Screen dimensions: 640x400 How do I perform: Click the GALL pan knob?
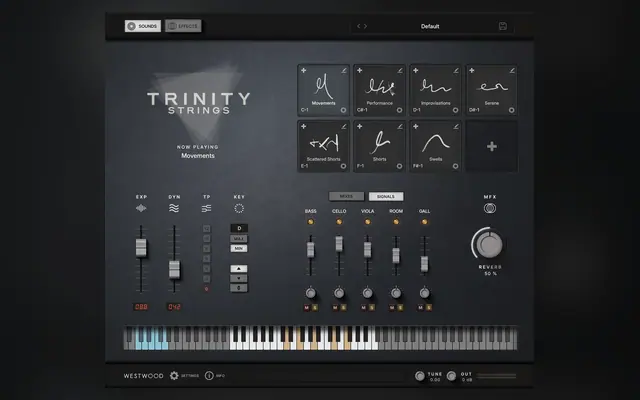point(424,293)
